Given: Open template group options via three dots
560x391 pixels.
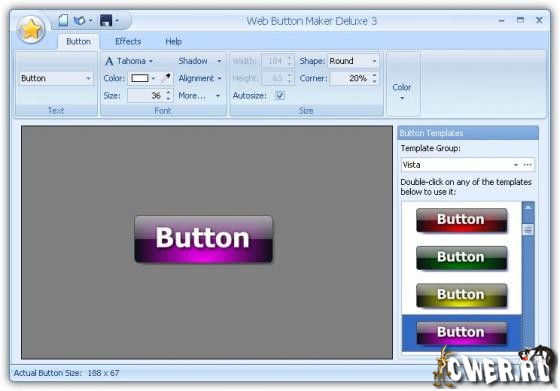Looking at the screenshot, I should coord(528,165).
